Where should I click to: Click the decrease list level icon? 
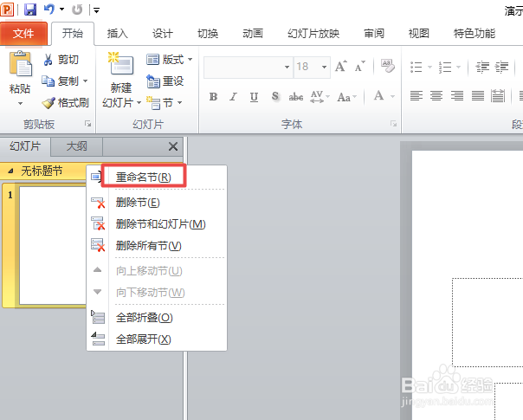[x=482, y=67]
